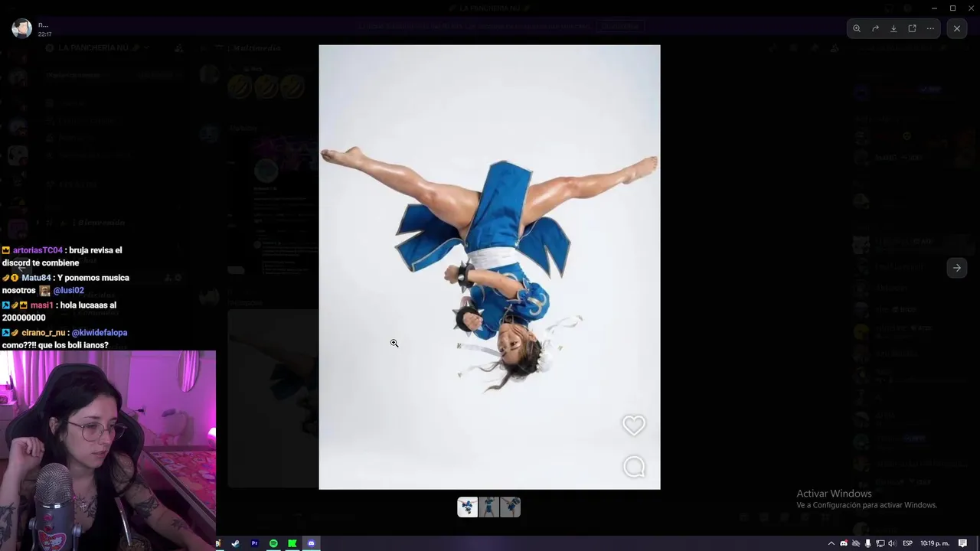The height and width of the screenshot is (551, 980).
Task: Open Steam from the taskbar
Action: coord(236,543)
